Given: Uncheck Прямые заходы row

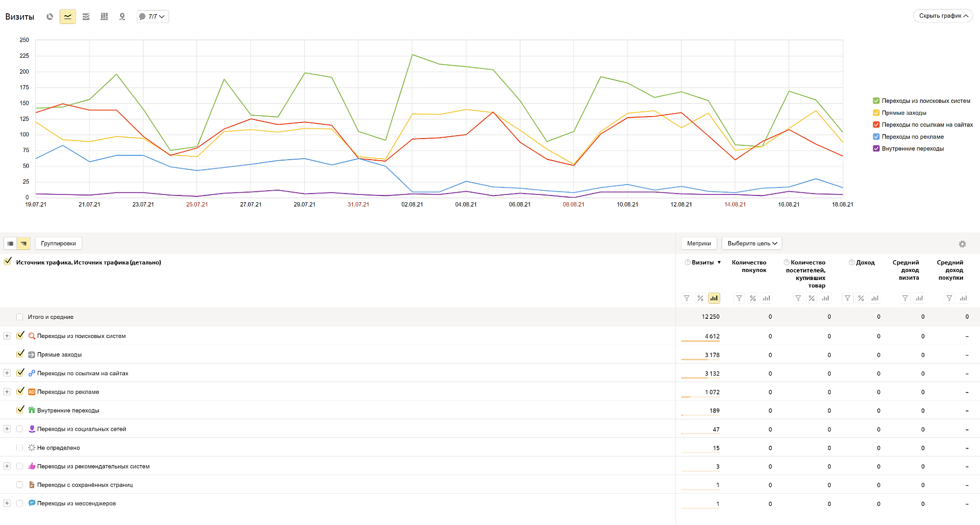Looking at the screenshot, I should pos(20,354).
